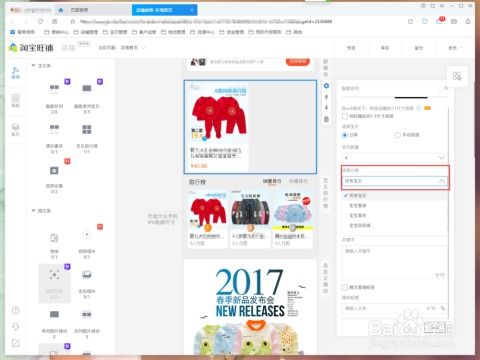This screenshot has height=360, width=480.
Task: Click the browser back arrow
Action: click(13, 21)
